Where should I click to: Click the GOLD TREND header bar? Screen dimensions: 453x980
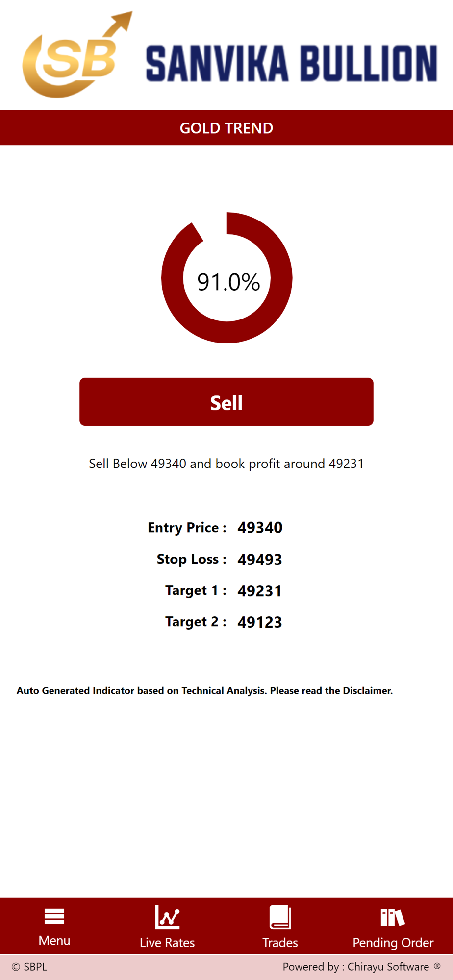pyautogui.click(x=226, y=128)
